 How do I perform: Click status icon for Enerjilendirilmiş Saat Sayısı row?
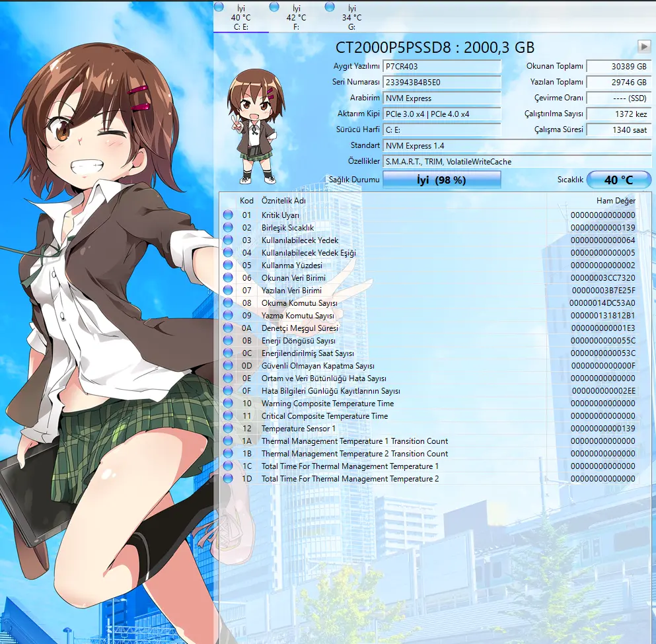coord(228,353)
